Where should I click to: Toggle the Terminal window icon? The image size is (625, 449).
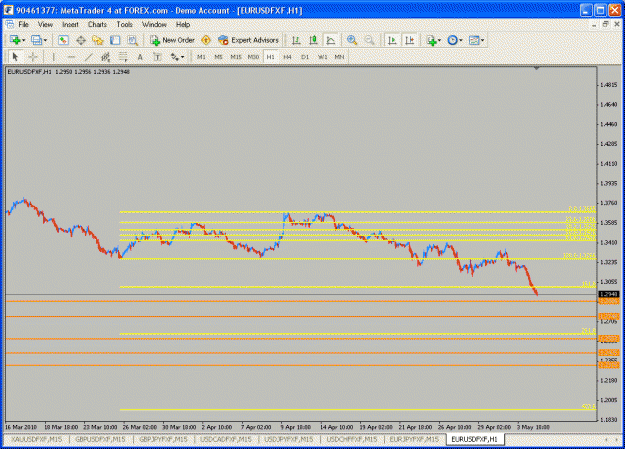point(115,40)
